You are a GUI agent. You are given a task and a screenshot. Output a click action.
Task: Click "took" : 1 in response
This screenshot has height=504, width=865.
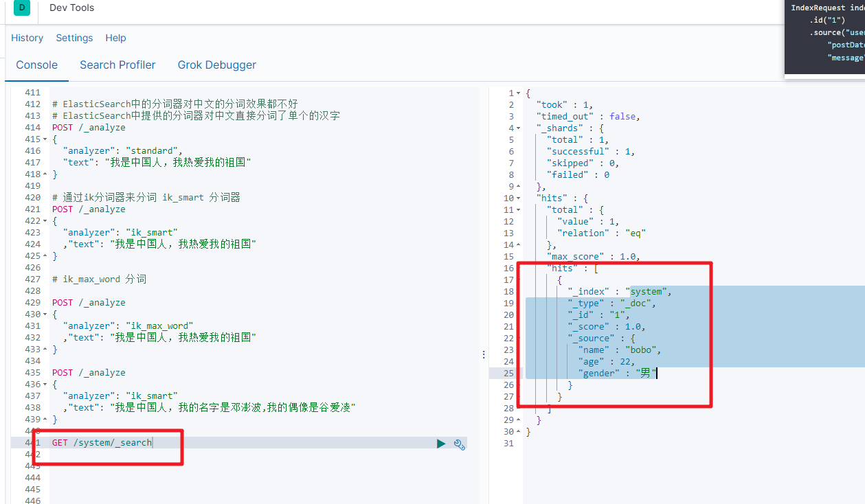click(565, 104)
